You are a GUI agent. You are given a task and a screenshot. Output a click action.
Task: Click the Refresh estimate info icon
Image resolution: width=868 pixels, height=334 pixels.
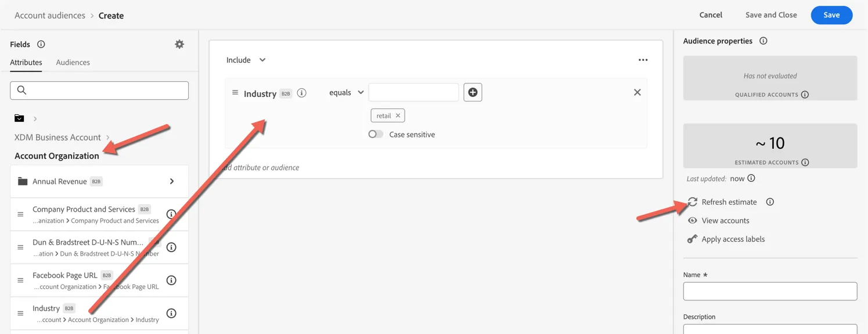tap(770, 202)
